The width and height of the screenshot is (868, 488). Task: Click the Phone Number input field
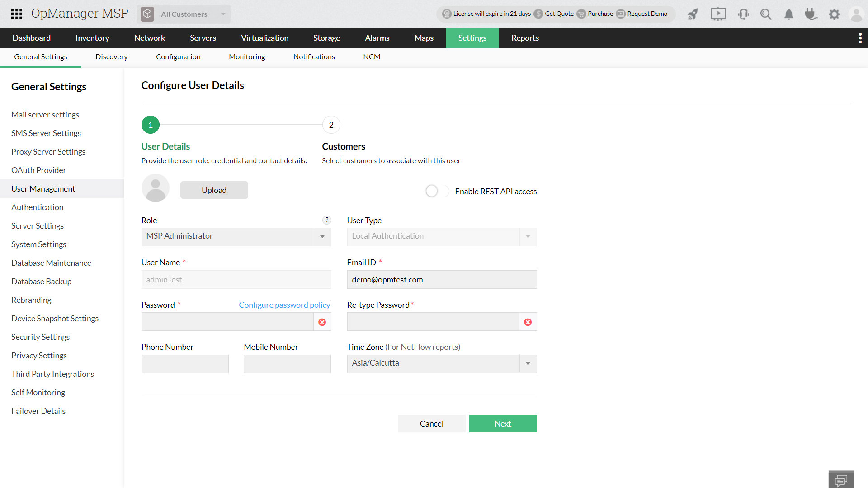click(185, 364)
